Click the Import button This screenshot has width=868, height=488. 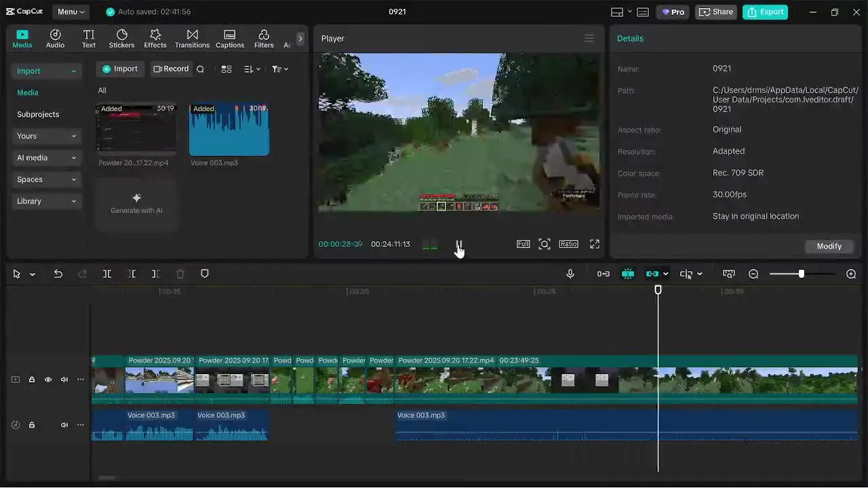(x=120, y=69)
